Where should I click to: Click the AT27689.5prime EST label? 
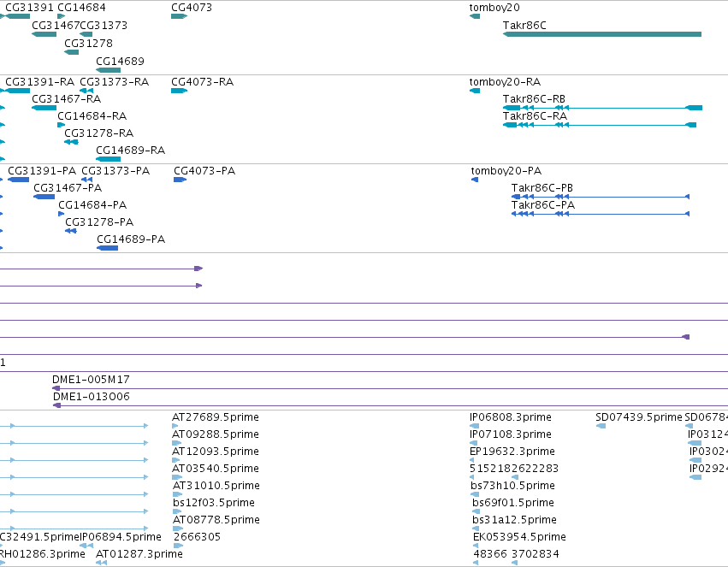(216, 417)
